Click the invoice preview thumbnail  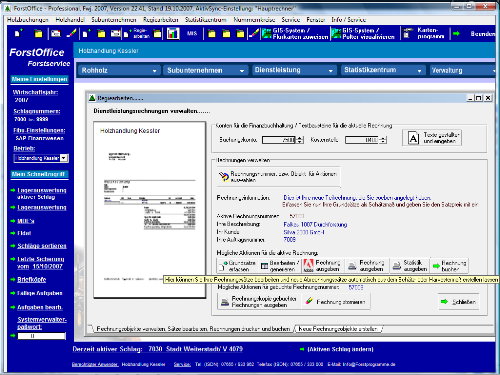tap(150, 210)
